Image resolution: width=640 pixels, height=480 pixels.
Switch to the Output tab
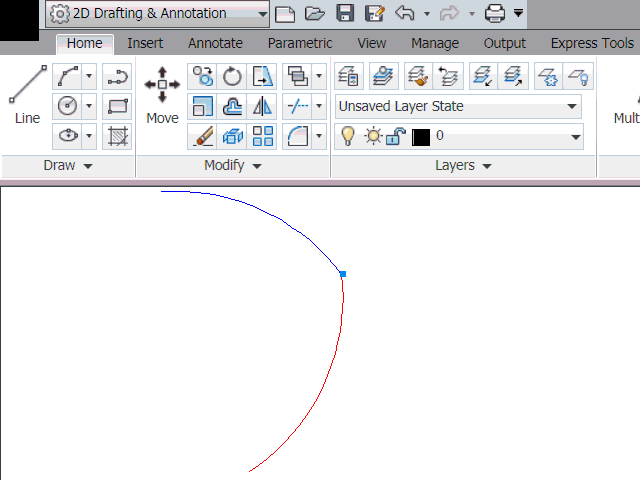tap(504, 43)
